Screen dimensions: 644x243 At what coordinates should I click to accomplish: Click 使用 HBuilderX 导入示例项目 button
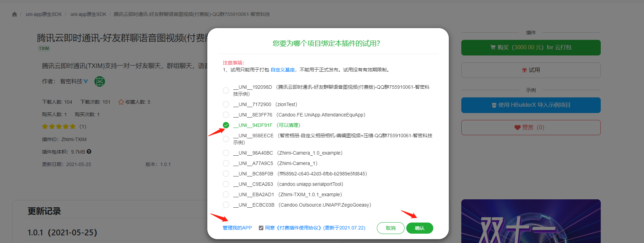click(x=531, y=105)
